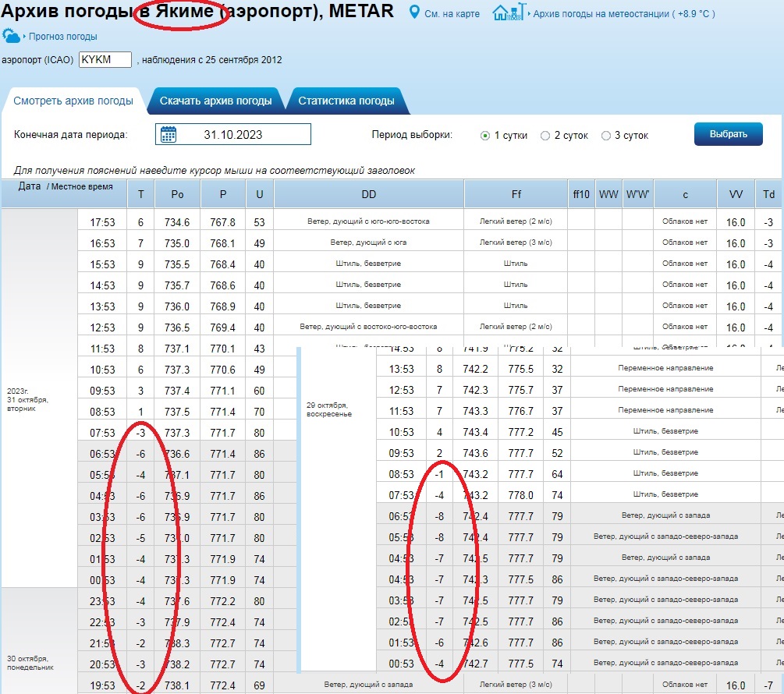This screenshot has height=694, width=784.
Task: Click the weather station house icon
Action: click(x=506, y=13)
